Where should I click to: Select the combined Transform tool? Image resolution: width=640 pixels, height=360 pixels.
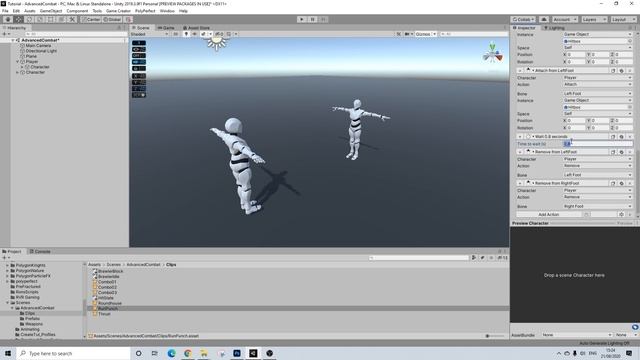61,19
